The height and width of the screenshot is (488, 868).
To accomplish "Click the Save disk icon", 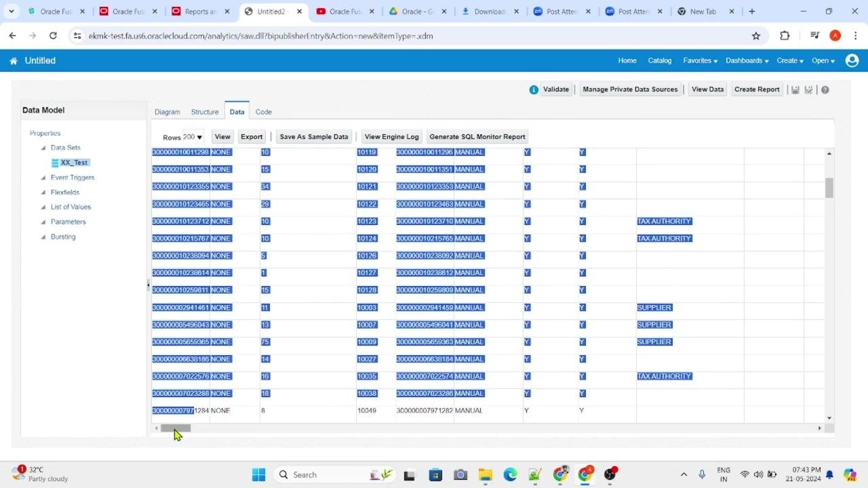I will [795, 89].
